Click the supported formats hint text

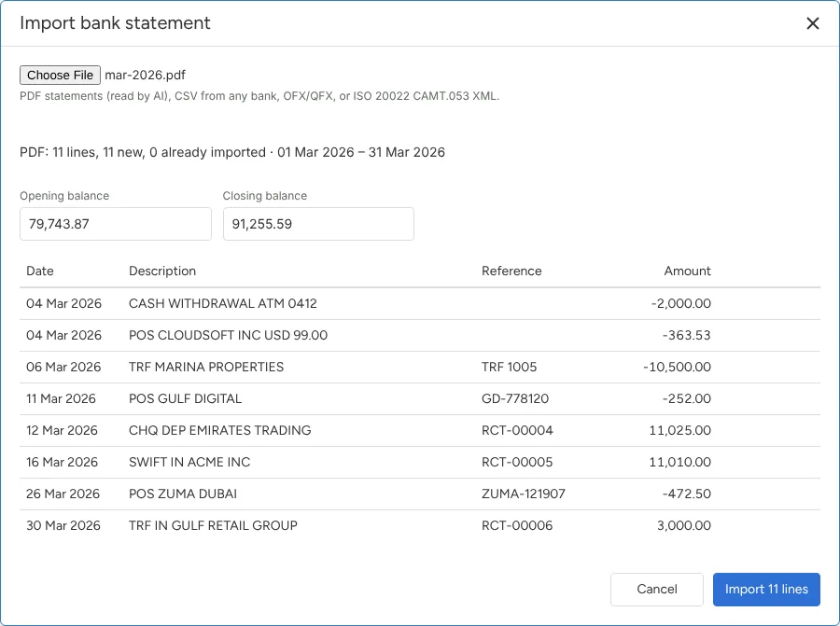coord(259,96)
